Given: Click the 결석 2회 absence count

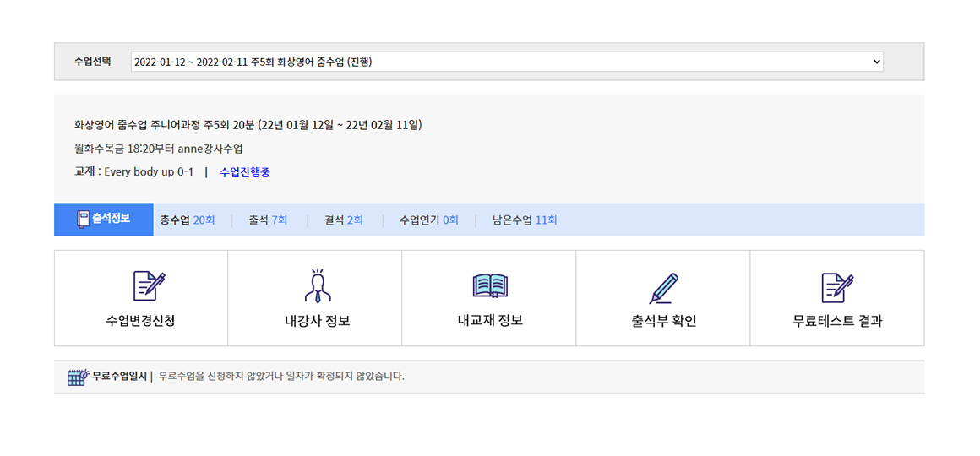Looking at the screenshot, I should [x=344, y=220].
